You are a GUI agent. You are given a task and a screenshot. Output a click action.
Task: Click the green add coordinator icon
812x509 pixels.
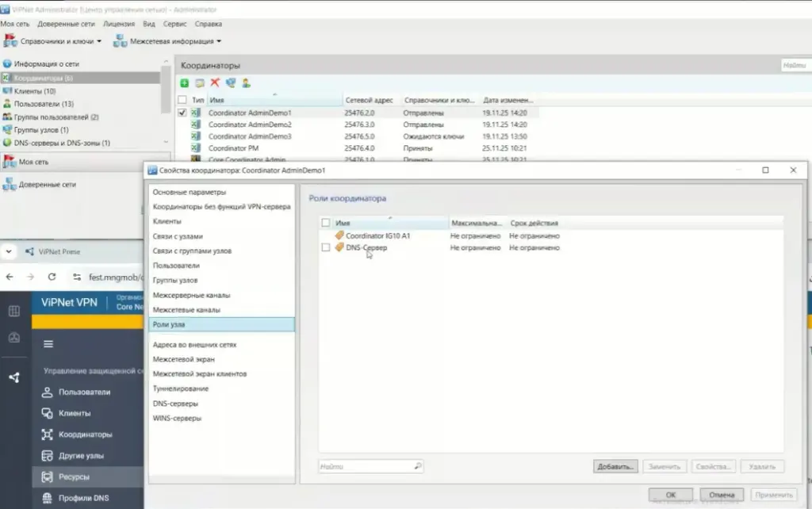[184, 82]
